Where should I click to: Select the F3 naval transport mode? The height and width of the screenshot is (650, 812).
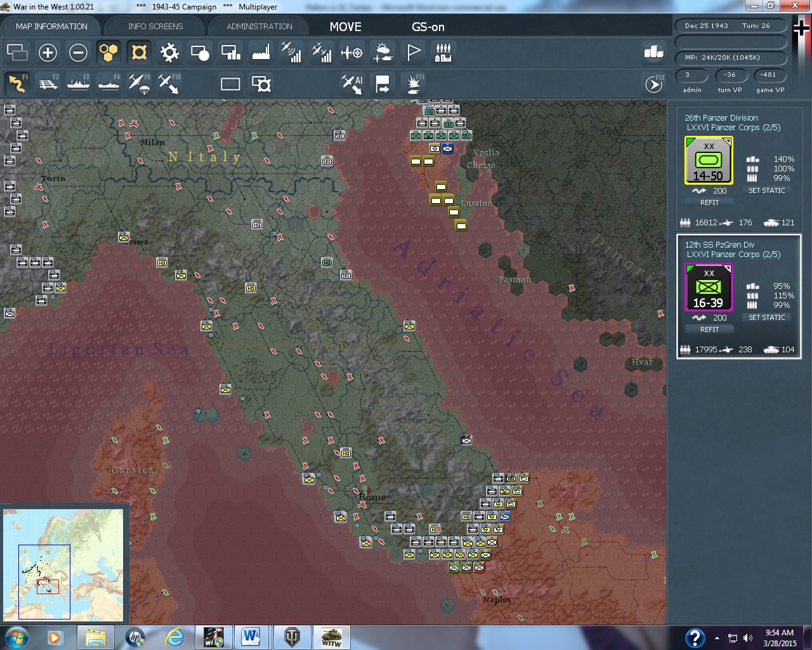point(78,84)
